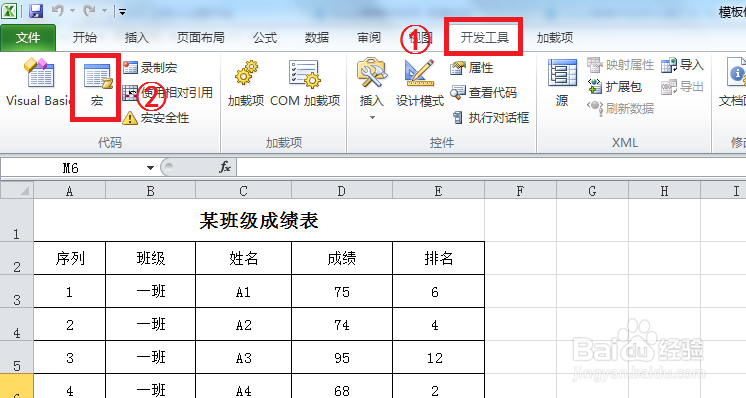746x398 pixels.
Task: Click the Name Box showing M6
Action: click(x=71, y=168)
